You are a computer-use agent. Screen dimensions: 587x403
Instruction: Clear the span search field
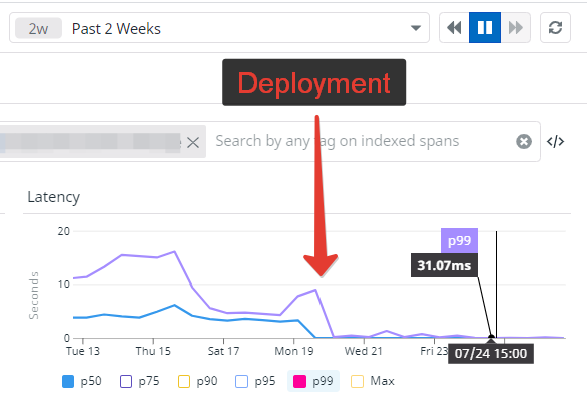pyautogui.click(x=524, y=142)
